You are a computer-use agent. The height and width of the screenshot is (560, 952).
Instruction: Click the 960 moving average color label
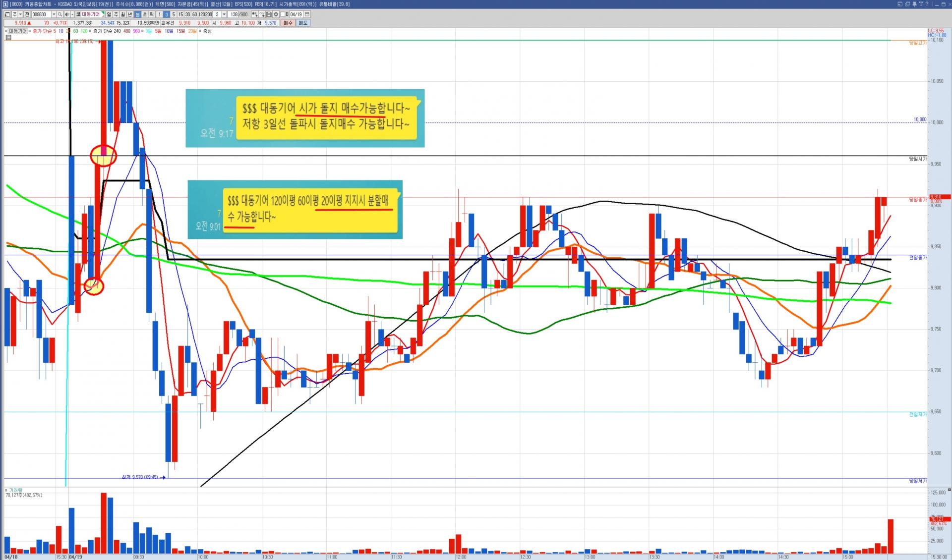click(136, 31)
